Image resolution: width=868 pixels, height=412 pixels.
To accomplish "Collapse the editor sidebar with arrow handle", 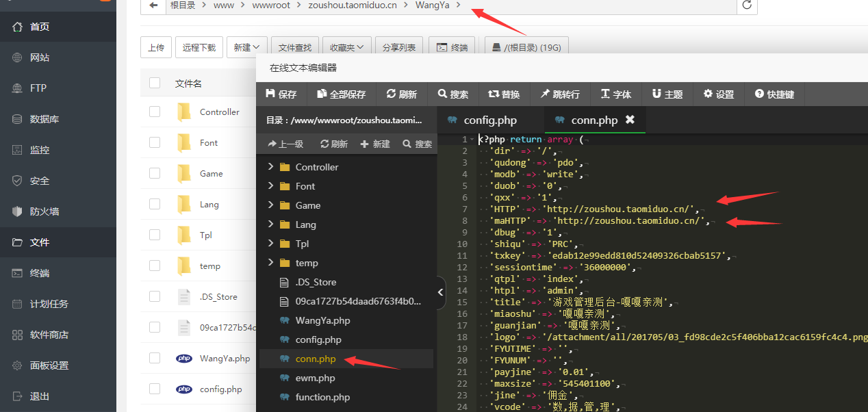I will click(x=441, y=292).
